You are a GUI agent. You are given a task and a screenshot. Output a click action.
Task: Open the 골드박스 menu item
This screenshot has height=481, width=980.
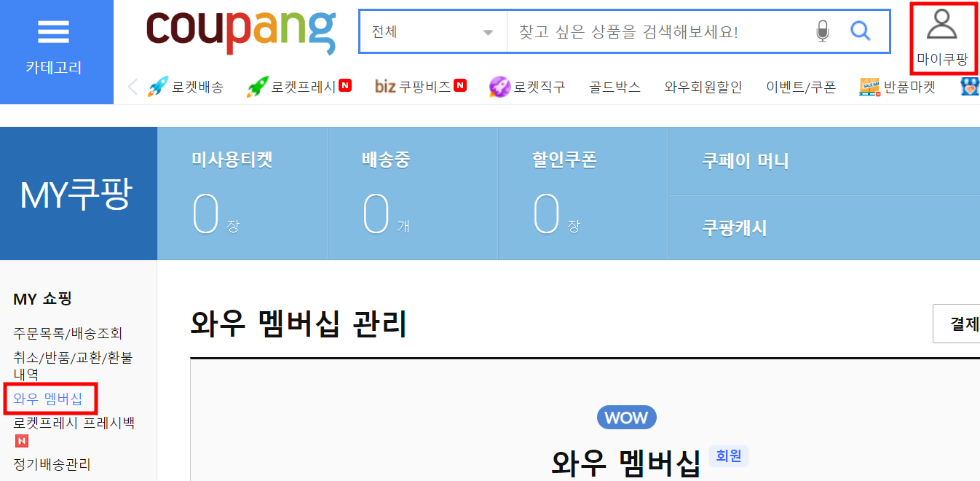coord(614,86)
